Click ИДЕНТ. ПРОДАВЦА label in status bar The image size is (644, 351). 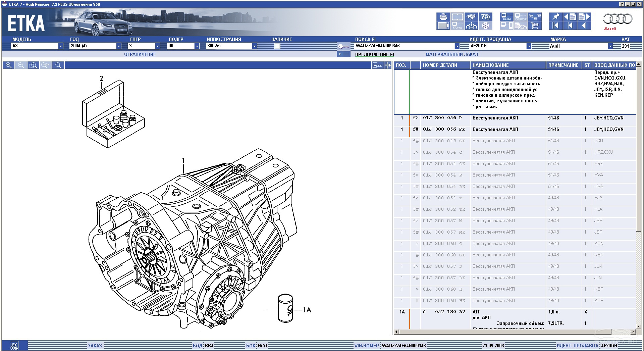[x=578, y=346]
